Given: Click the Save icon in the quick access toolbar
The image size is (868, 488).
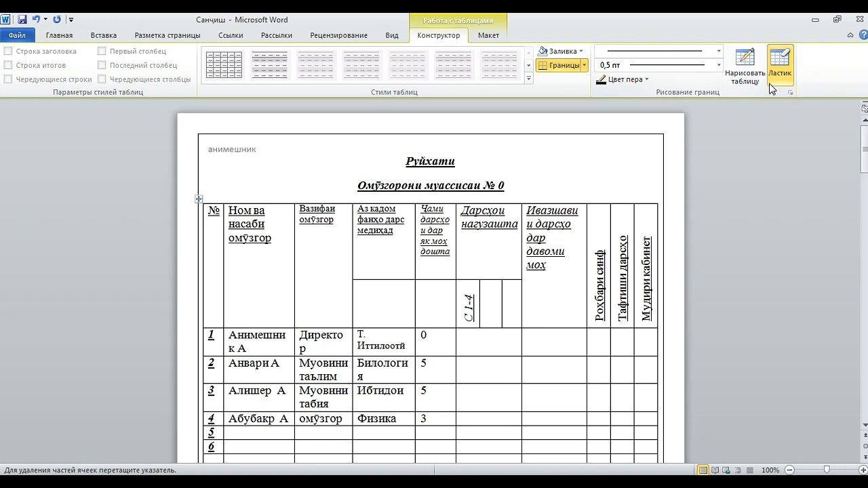Looking at the screenshot, I should point(22,20).
